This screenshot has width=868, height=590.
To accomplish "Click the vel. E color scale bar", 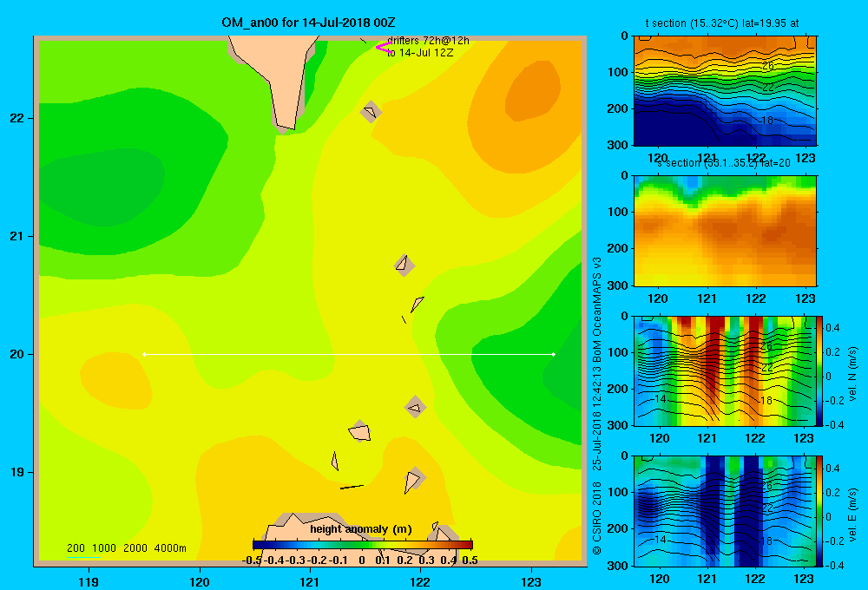I will coord(820,511).
